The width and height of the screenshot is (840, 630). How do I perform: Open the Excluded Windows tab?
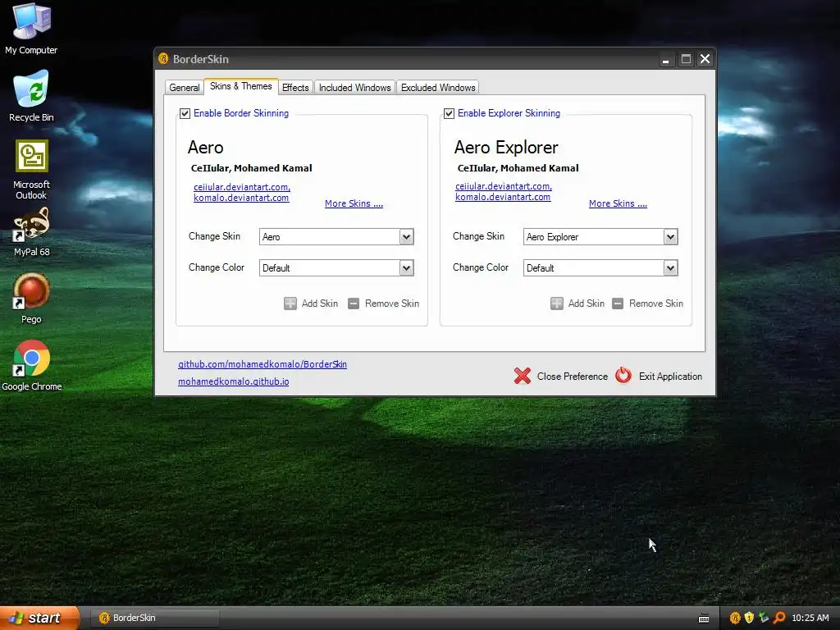click(438, 87)
